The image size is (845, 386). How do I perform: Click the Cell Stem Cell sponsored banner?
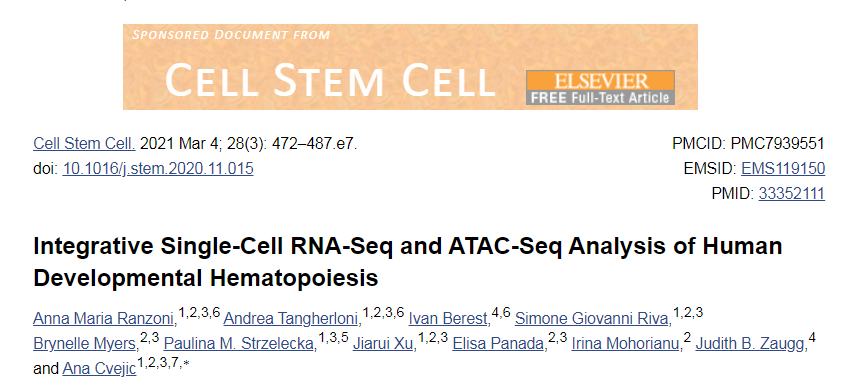410,67
